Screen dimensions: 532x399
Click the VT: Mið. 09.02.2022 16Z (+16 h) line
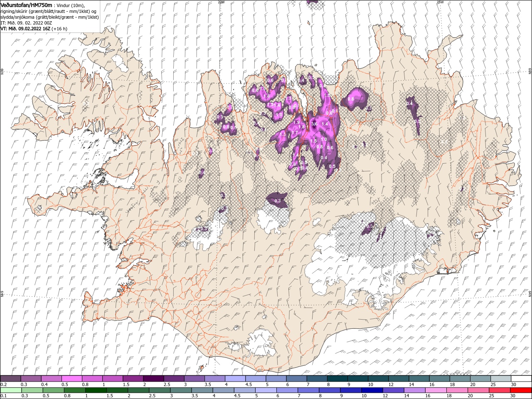[x=34, y=29]
